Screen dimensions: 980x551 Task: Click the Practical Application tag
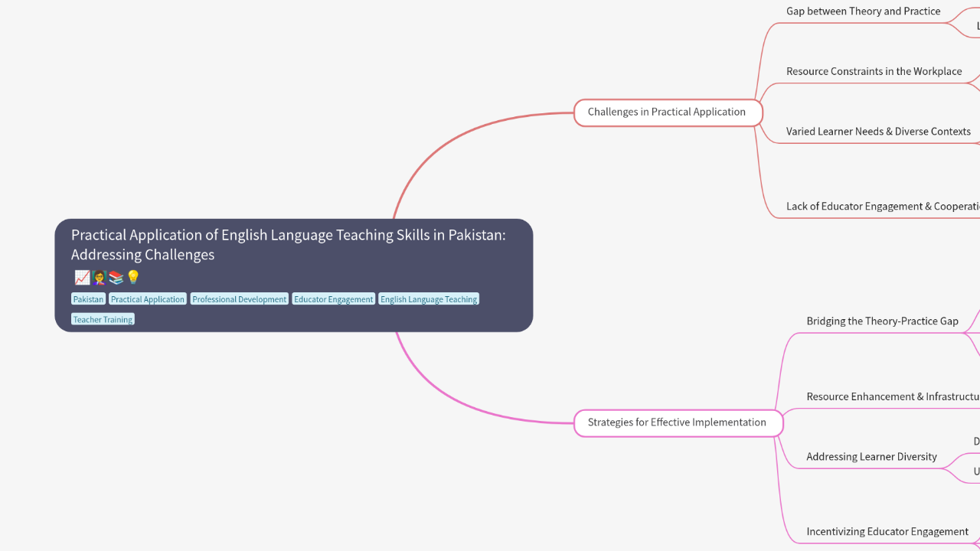tap(148, 299)
